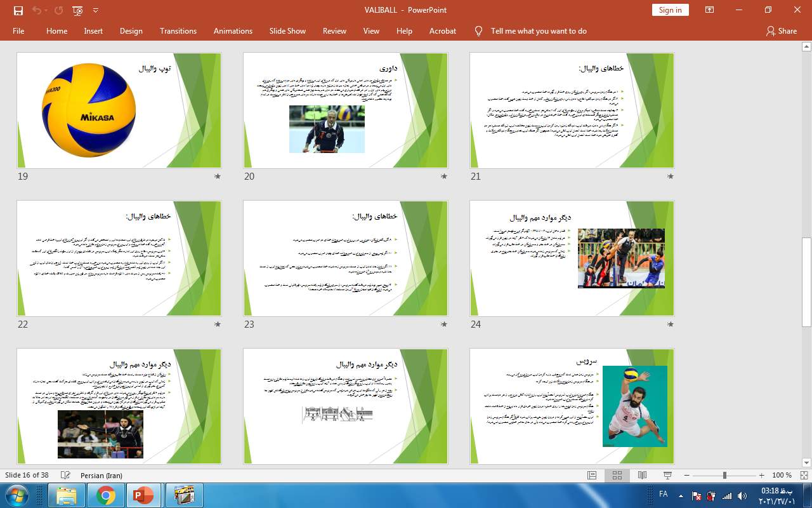The width and height of the screenshot is (812, 508).
Task: Click the fit slide to window icon
Action: point(804,475)
